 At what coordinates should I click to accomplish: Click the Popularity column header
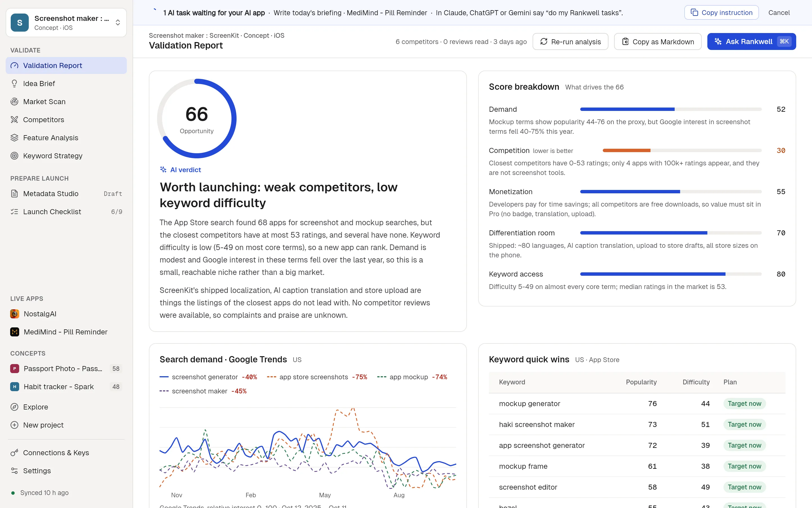[641, 382]
